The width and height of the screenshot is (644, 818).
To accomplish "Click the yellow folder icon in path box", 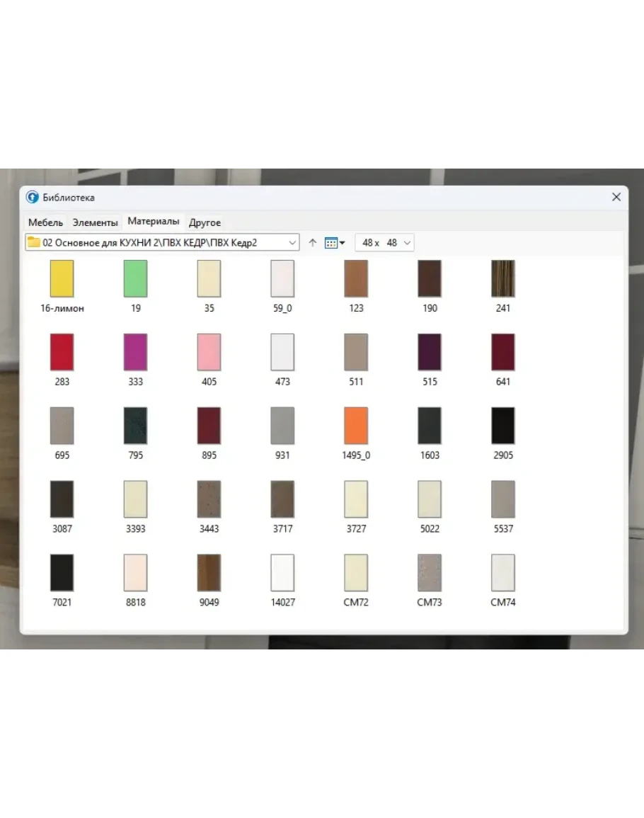I will point(34,242).
